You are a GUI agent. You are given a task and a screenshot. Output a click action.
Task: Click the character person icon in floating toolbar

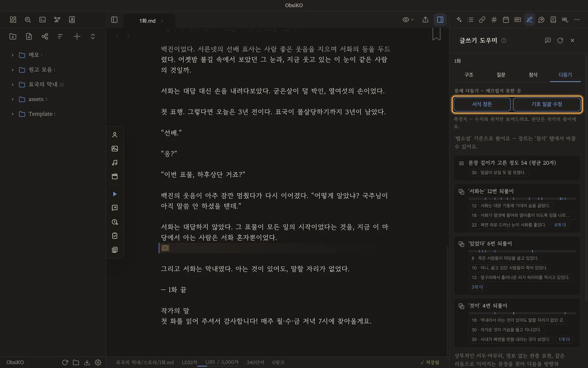115,135
